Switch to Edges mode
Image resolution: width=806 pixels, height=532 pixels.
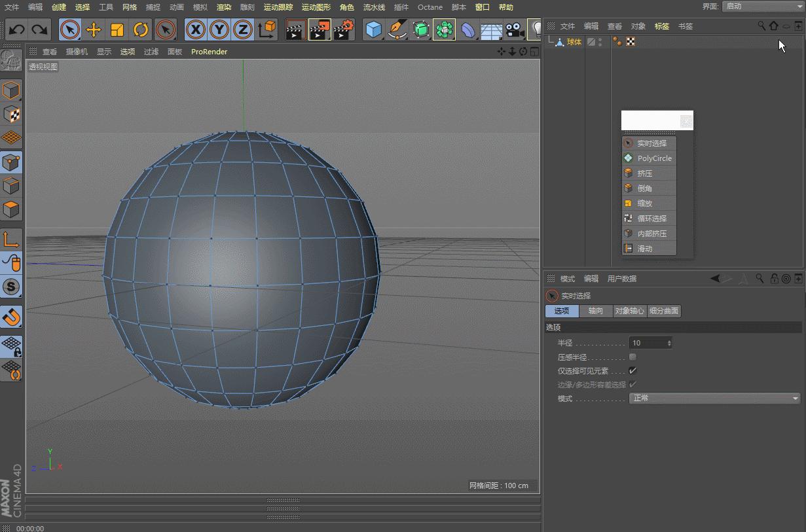11,186
